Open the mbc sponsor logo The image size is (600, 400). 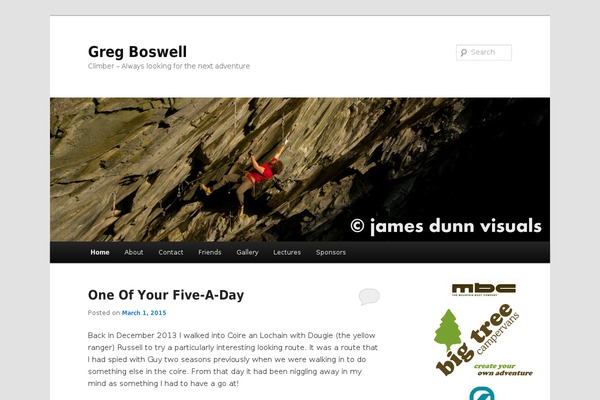pos(484,290)
